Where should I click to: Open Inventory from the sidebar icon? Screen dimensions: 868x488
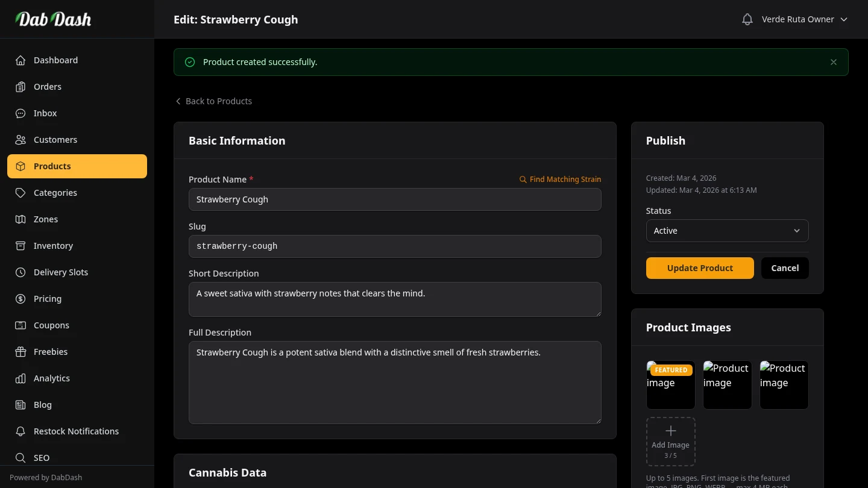(20, 246)
